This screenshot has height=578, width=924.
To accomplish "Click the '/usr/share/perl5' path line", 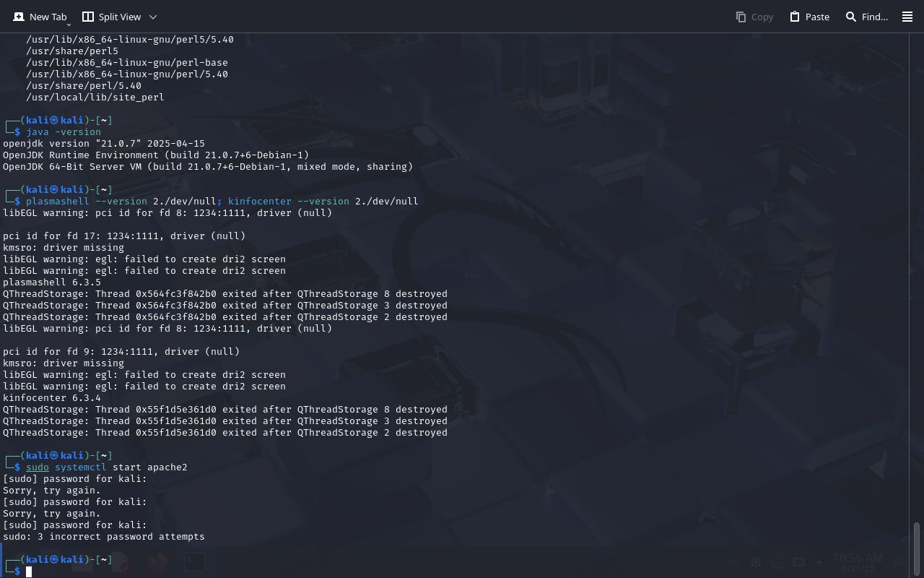I will click(72, 51).
